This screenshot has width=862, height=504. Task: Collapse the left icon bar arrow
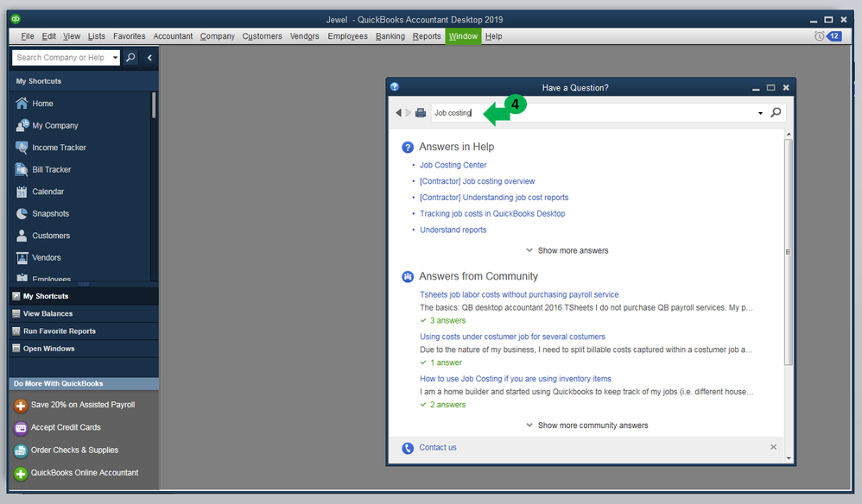(149, 57)
